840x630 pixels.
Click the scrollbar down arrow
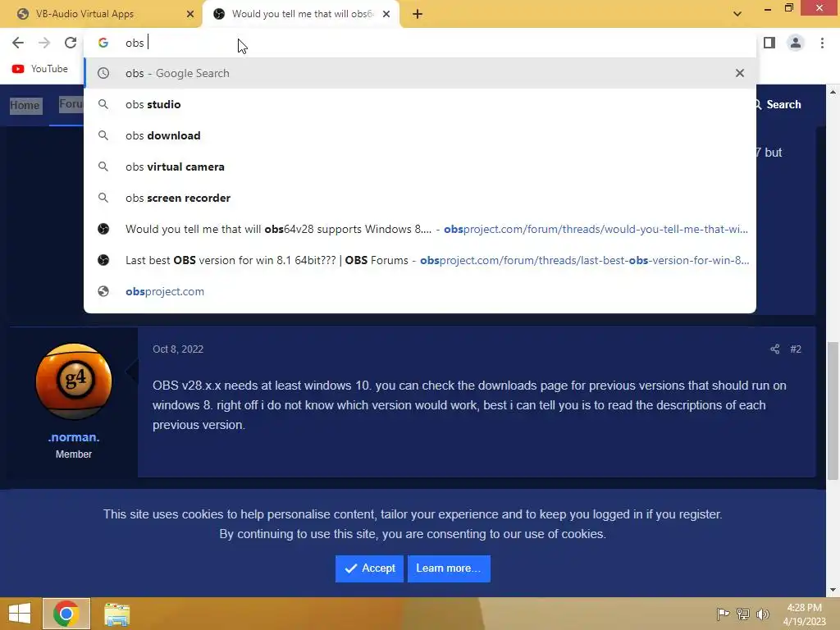click(x=833, y=590)
